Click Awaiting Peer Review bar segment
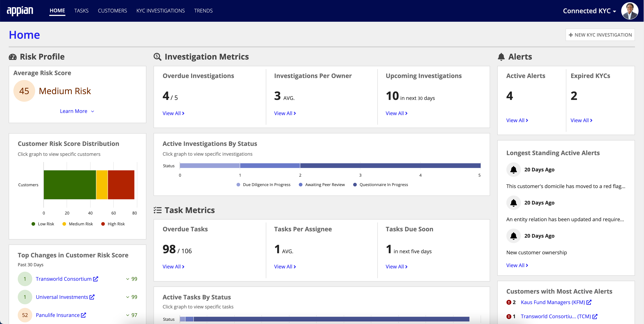 tap(270, 166)
